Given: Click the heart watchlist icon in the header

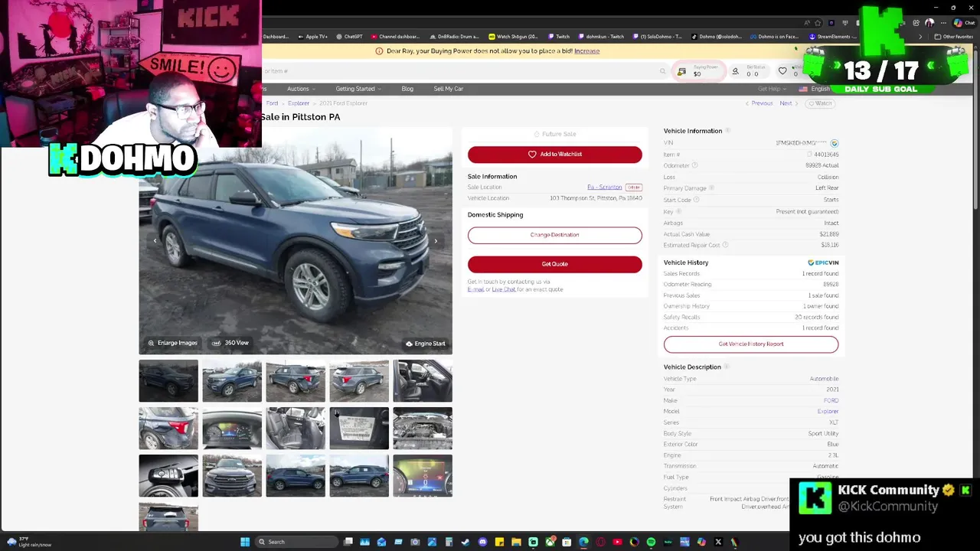Looking at the screenshot, I should [782, 71].
